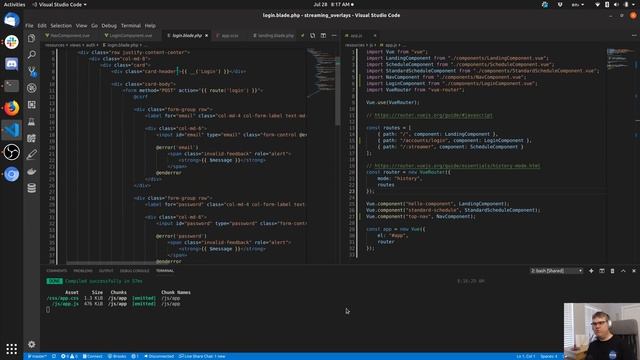
Task: Open keyboard language indicator dropdown
Action: 577,4
